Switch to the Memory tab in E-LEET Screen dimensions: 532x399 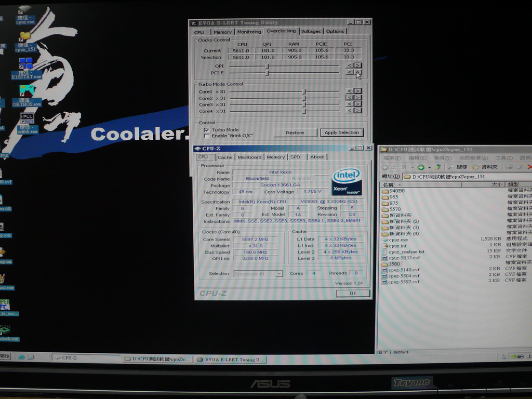(222, 32)
